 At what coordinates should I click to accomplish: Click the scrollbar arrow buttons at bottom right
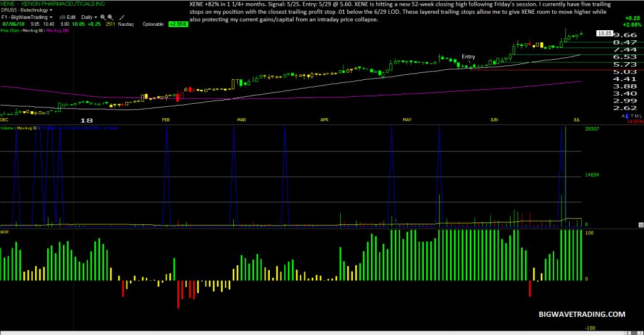point(634,332)
